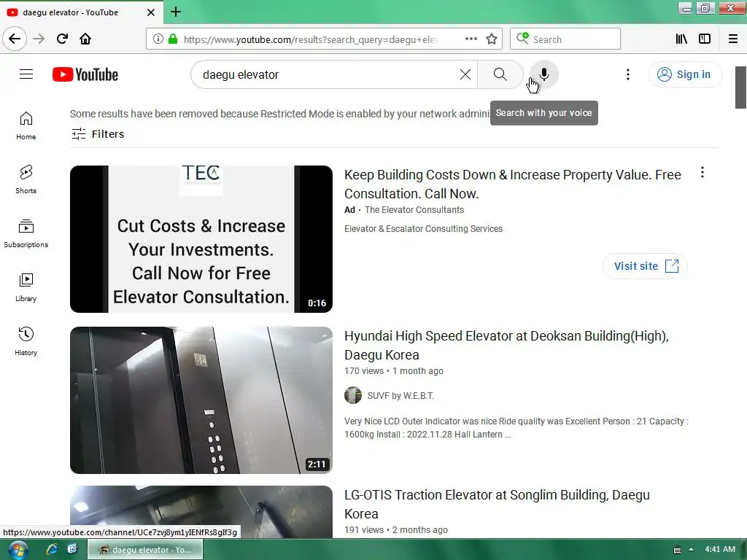Open Firefox hamburger menu
Viewport: 747px width, 560px height.
point(733,39)
